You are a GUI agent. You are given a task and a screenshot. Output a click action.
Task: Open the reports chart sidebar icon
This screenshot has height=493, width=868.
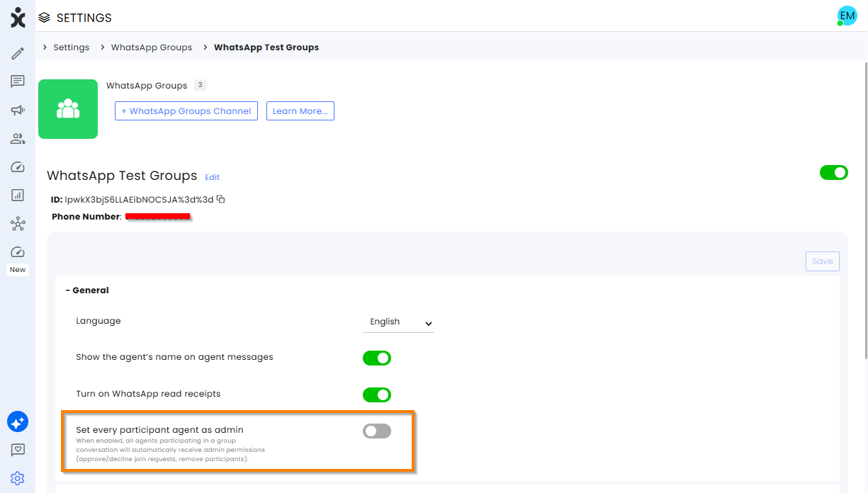(18, 195)
